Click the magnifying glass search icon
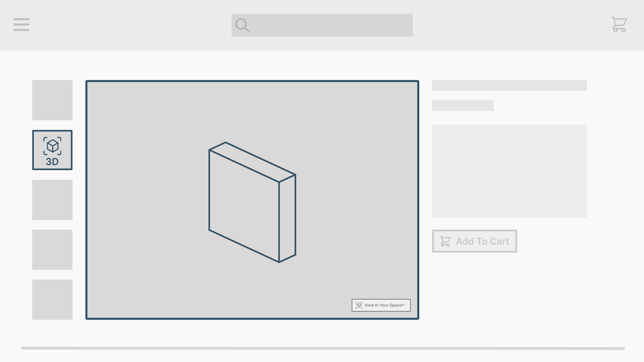The width and height of the screenshot is (644, 362). pos(242,25)
